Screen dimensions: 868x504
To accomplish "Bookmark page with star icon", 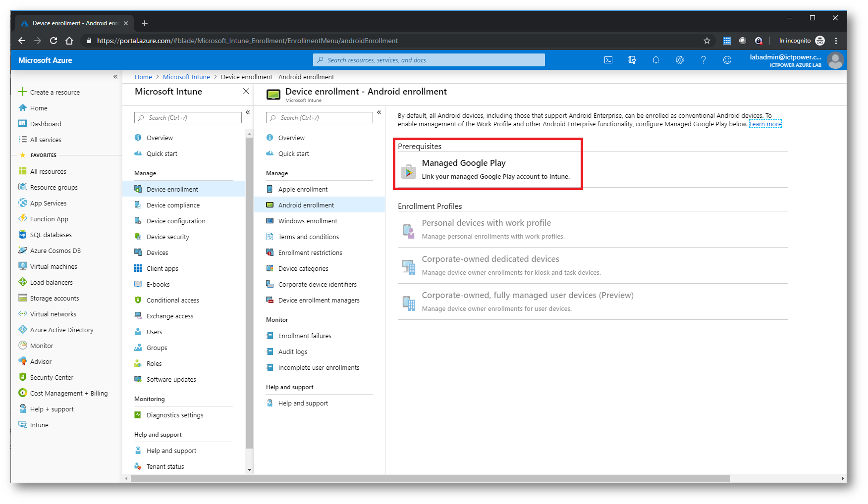I will coord(706,41).
